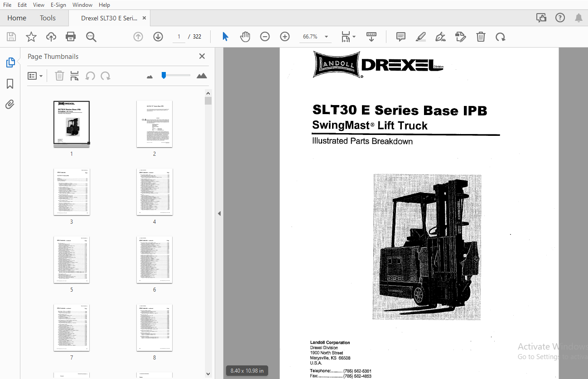Open the Edit PDF tool icon

[461, 37]
